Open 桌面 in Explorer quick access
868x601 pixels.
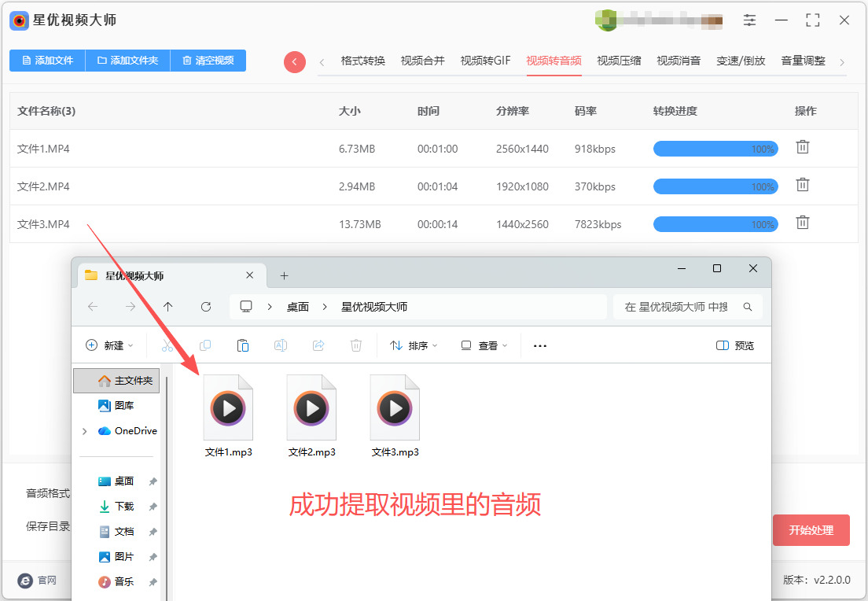click(116, 481)
